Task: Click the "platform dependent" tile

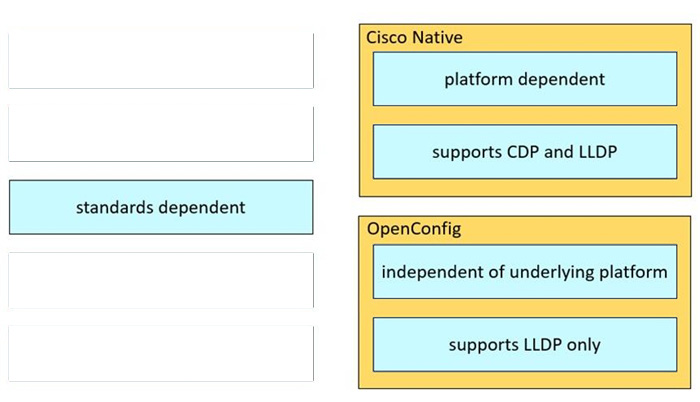Action: [x=524, y=79]
